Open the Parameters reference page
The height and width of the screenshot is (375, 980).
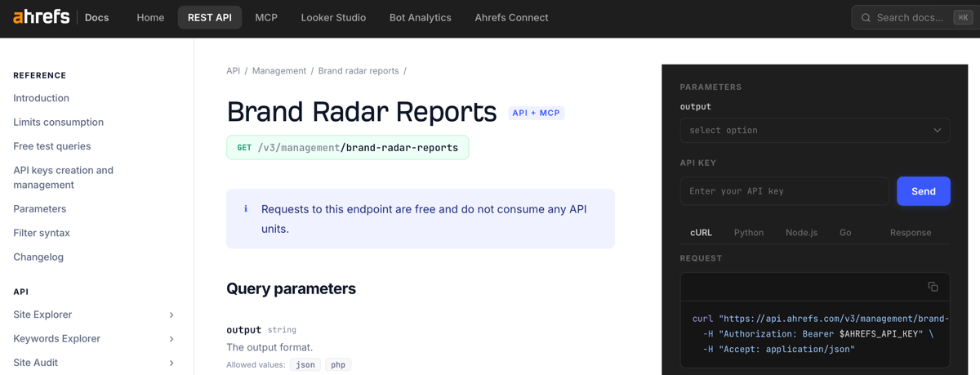pos(39,209)
